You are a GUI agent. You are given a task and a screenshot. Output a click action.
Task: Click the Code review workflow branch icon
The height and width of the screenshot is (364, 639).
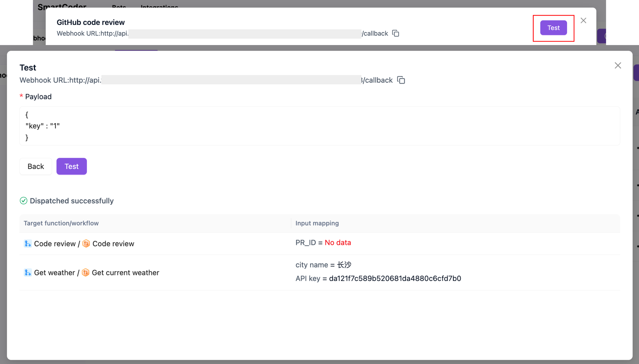[27, 244]
